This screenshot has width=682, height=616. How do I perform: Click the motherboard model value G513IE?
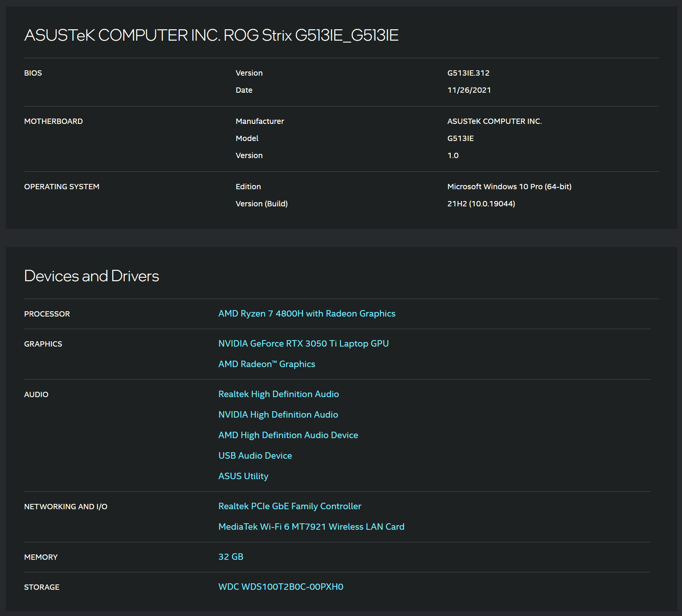(460, 138)
